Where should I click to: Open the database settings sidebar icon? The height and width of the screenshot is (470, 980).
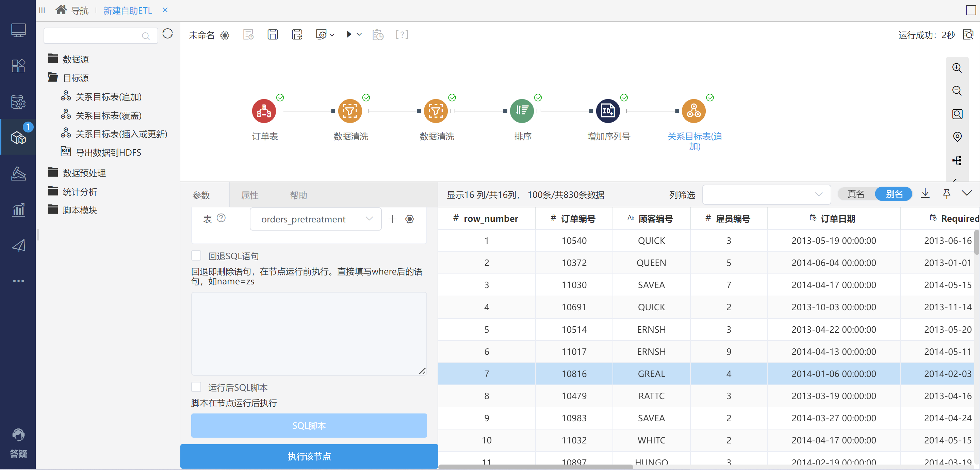click(x=18, y=102)
